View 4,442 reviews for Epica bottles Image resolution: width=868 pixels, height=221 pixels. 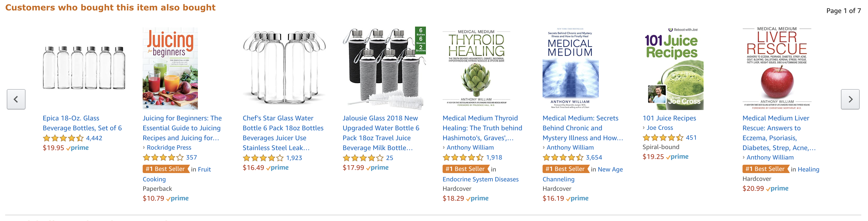point(94,138)
